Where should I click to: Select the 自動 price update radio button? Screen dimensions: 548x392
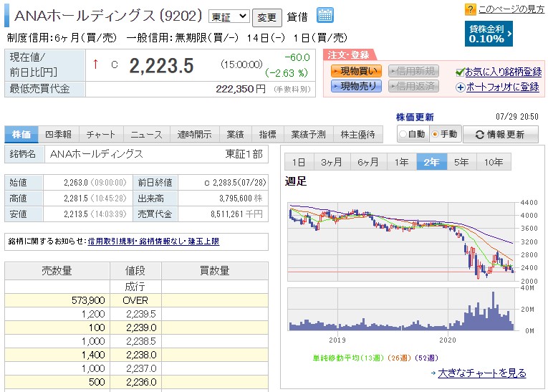[403, 134]
